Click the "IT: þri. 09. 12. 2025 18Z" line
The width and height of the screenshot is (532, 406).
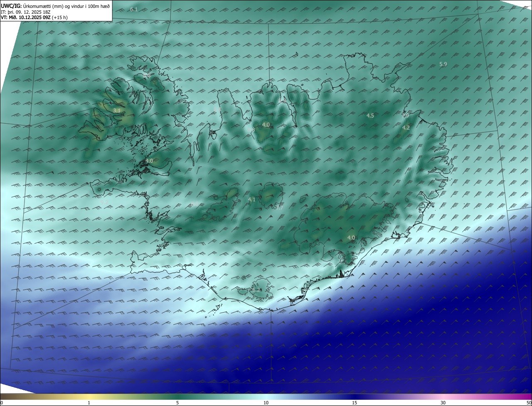coord(26,12)
